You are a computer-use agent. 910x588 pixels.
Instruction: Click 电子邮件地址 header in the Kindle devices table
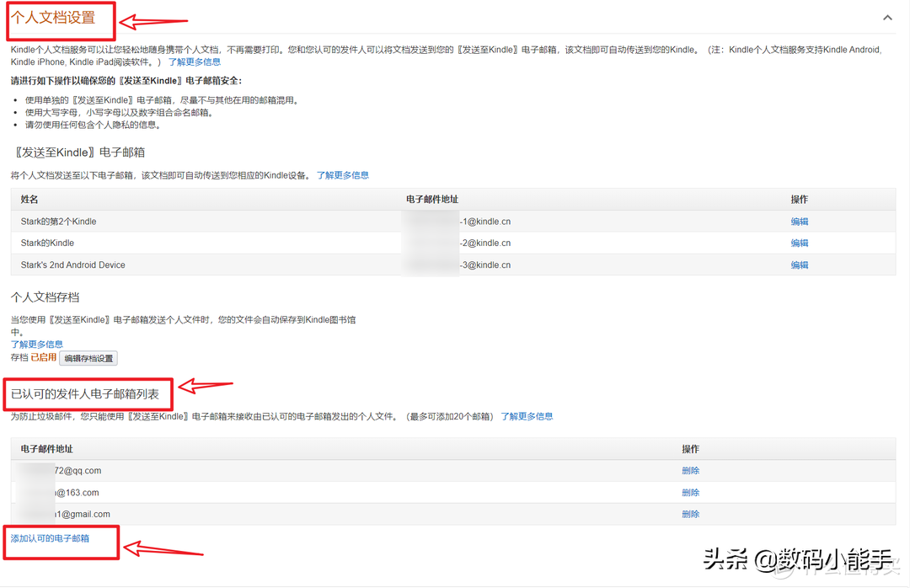432,200
